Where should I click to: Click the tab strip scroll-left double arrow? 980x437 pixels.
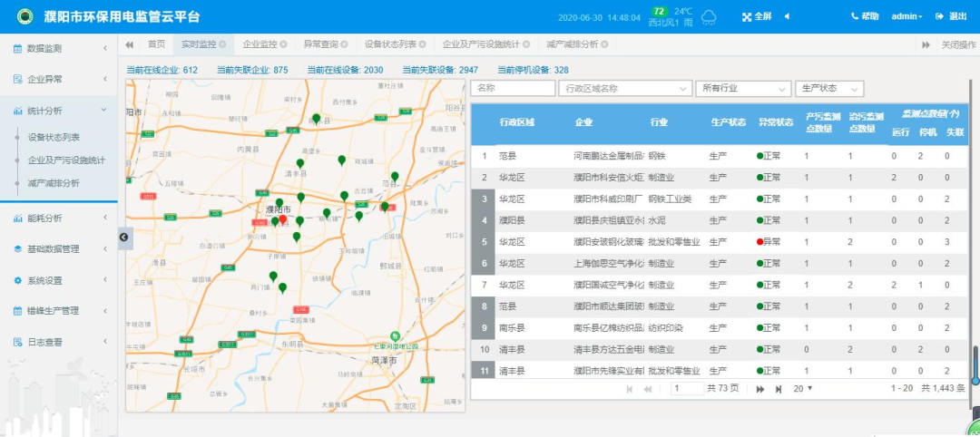(130, 44)
